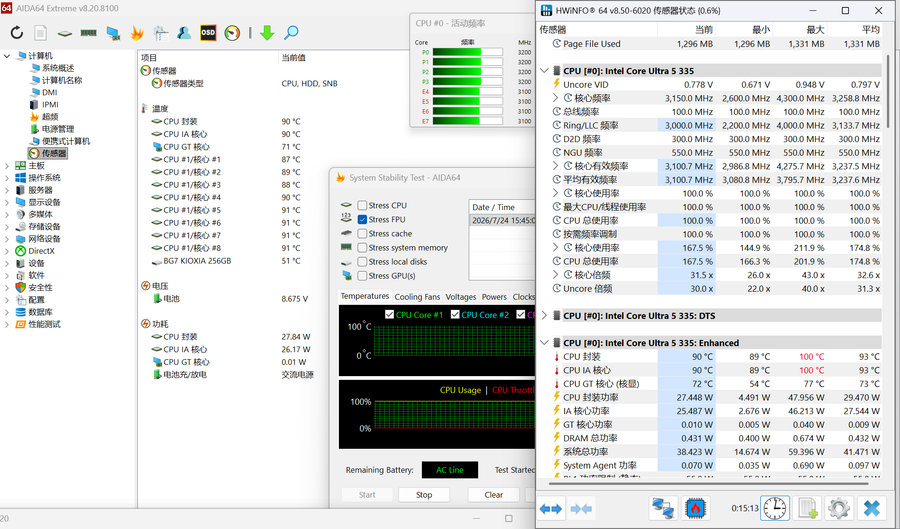Viewport: 900px width, 529px height.
Task: Select 系统概述 item in AIDA64 tree
Action: pyautogui.click(x=52, y=68)
